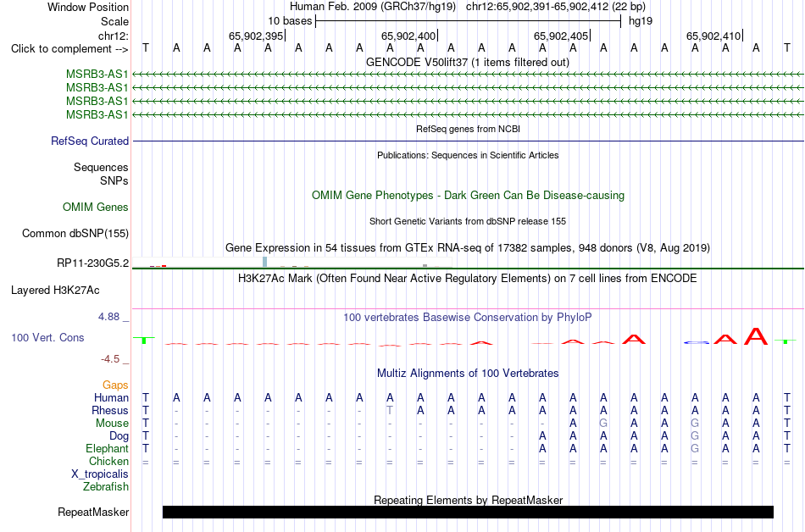Click the Human alignment row label
The width and height of the screenshot is (805, 532).
[x=111, y=397]
